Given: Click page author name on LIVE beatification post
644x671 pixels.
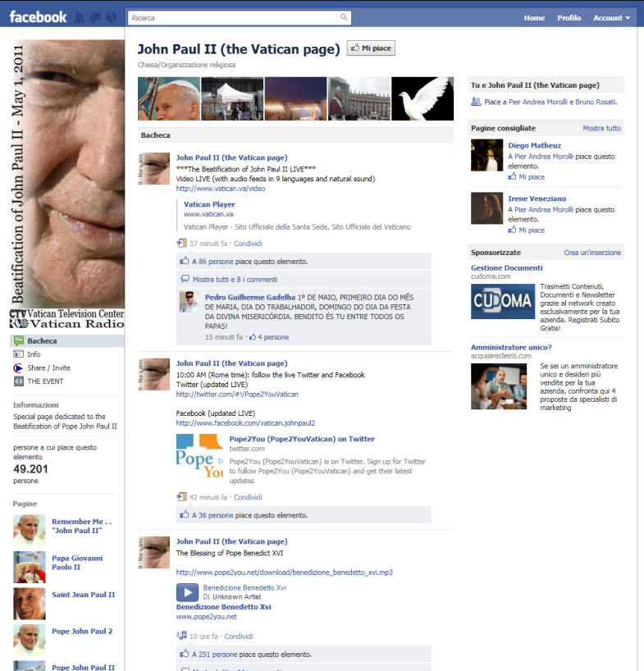Looking at the screenshot, I should click(231, 158).
